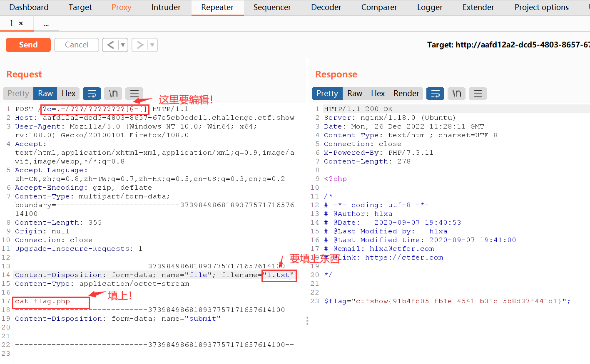
Task: Switch the Request view to Pretty
Action: point(18,94)
